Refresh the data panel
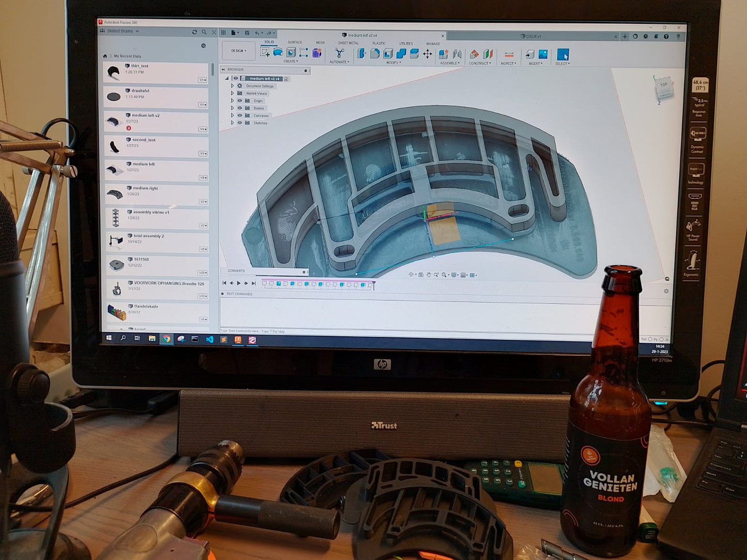 194,32
